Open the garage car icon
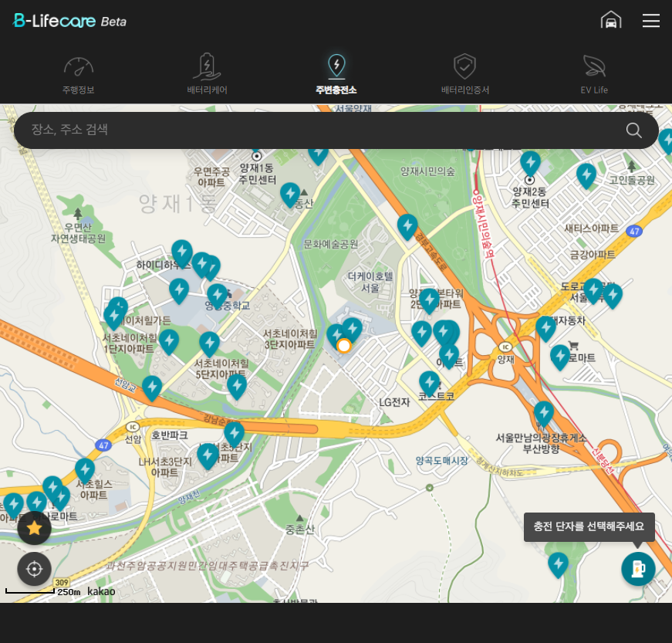This screenshot has height=643, width=672. 611,20
